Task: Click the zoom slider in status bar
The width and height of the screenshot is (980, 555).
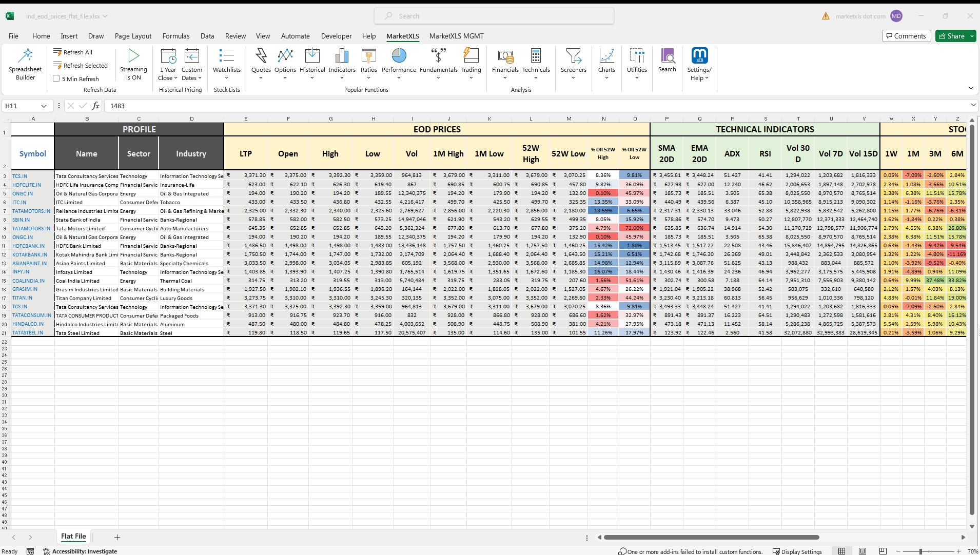Action: click(921, 551)
